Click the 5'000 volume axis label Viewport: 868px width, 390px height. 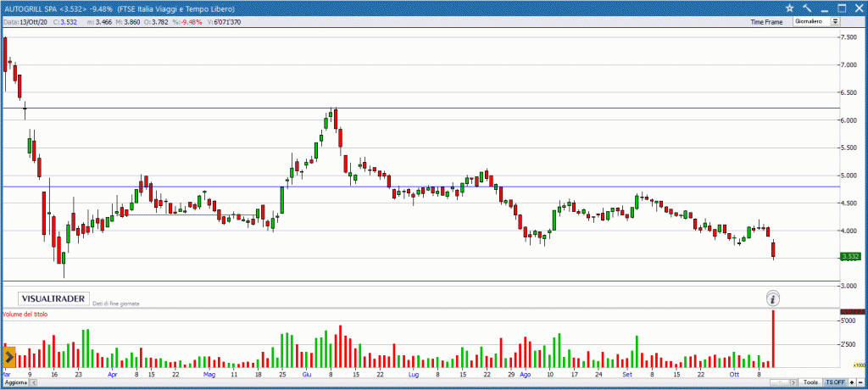pyautogui.click(x=847, y=320)
